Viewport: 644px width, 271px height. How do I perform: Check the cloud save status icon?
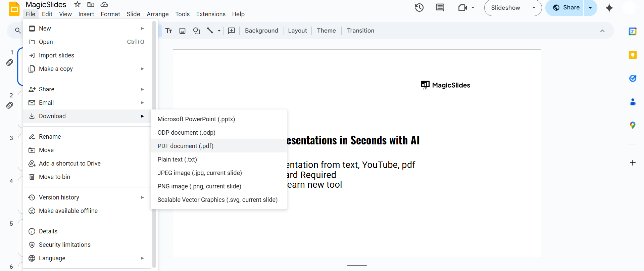click(x=104, y=4)
